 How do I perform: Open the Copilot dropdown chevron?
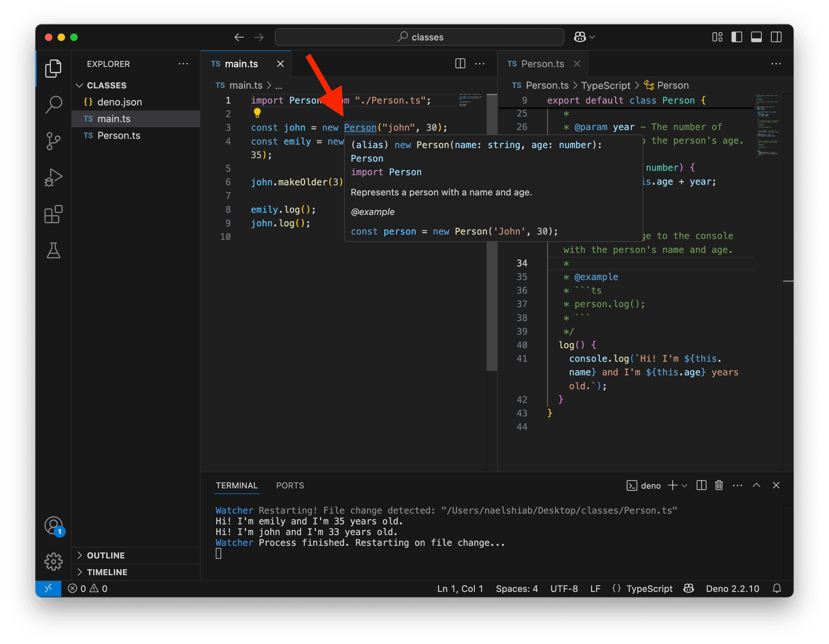(x=592, y=37)
